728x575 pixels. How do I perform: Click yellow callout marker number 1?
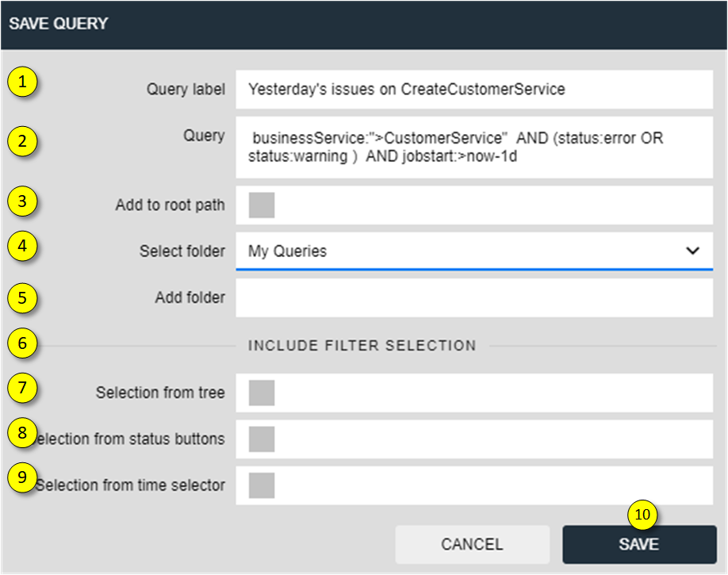(22, 82)
